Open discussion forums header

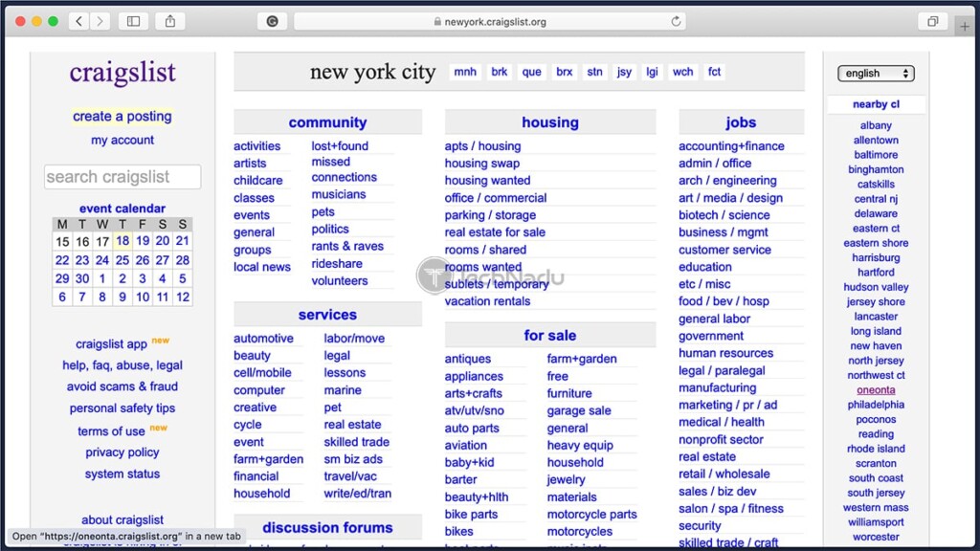[327, 528]
